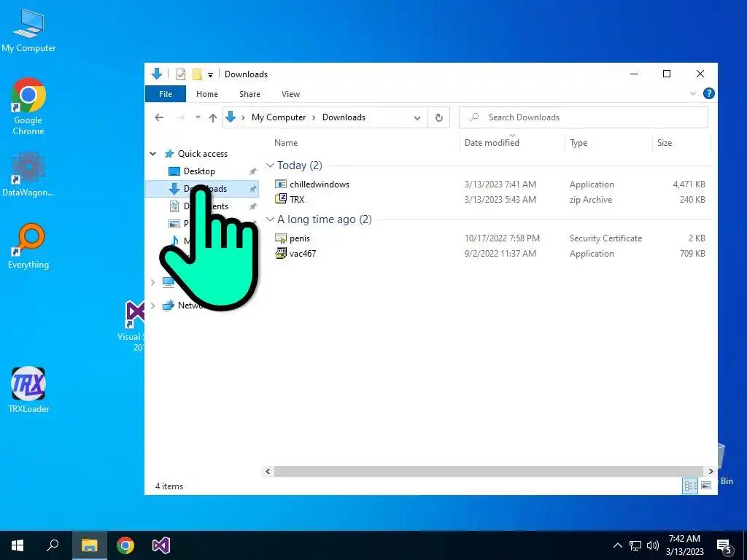Select Desktop in Quick access

pos(199,171)
